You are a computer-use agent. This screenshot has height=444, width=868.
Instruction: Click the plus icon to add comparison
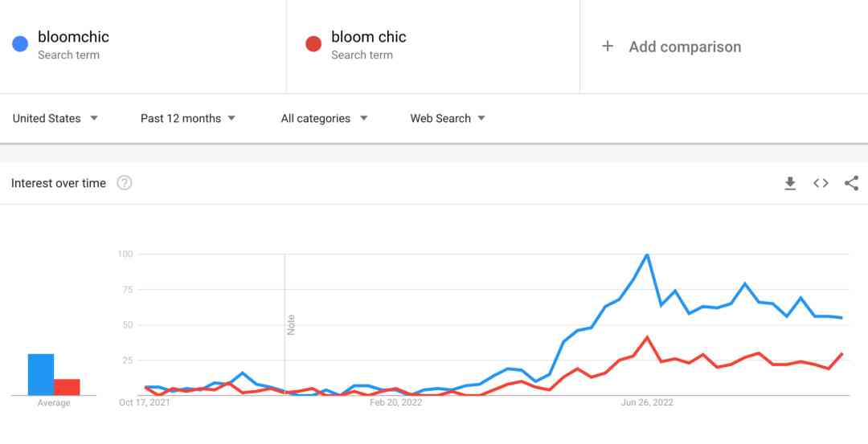608,47
